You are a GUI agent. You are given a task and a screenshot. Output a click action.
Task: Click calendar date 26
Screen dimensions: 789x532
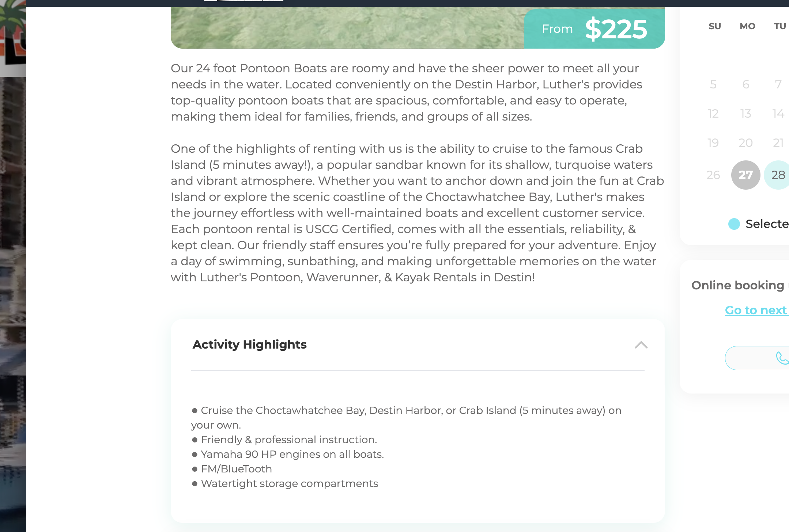click(713, 175)
